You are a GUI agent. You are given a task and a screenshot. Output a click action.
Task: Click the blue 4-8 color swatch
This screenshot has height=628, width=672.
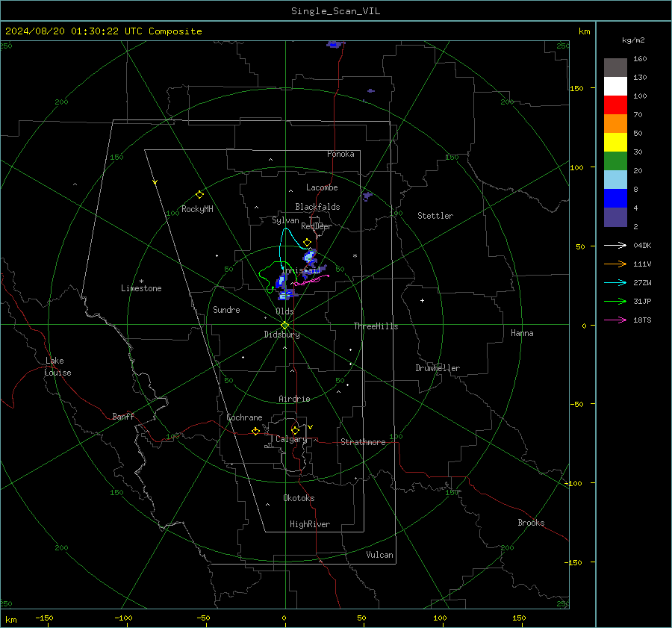[x=615, y=199]
